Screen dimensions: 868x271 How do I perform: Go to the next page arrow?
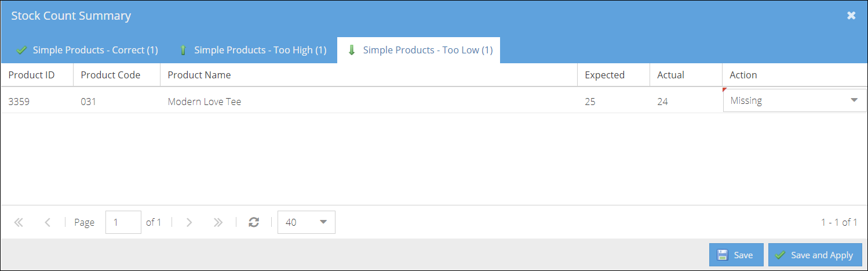(x=189, y=222)
